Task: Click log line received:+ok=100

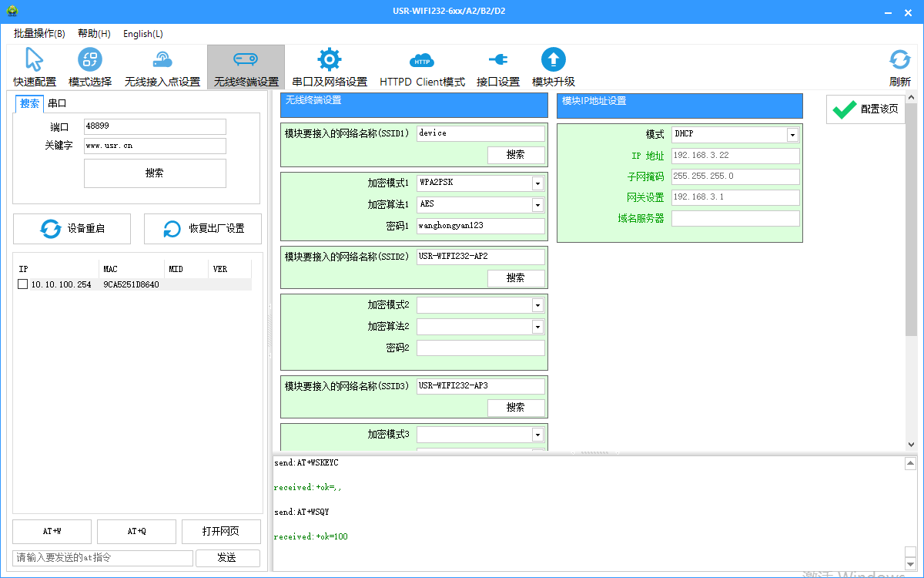Action: point(310,536)
